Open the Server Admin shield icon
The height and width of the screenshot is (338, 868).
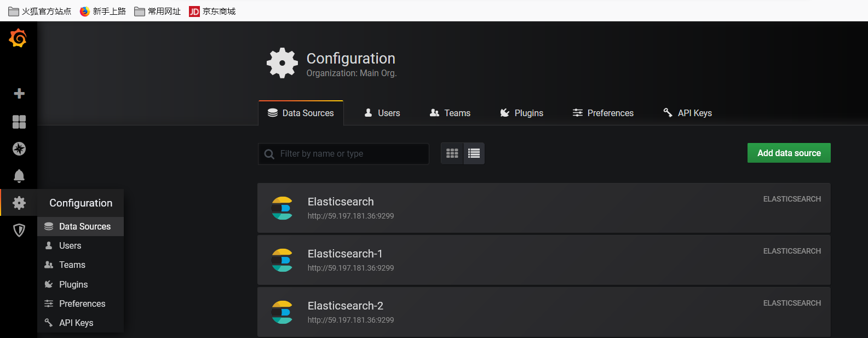point(19,230)
